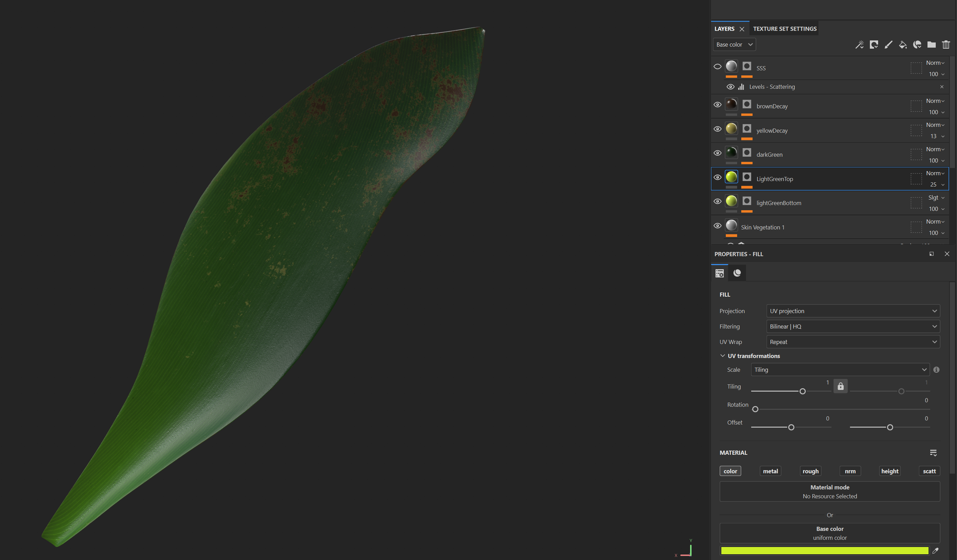The image size is (957, 560).
Task: Click the add mask icon
Action: [874, 45]
